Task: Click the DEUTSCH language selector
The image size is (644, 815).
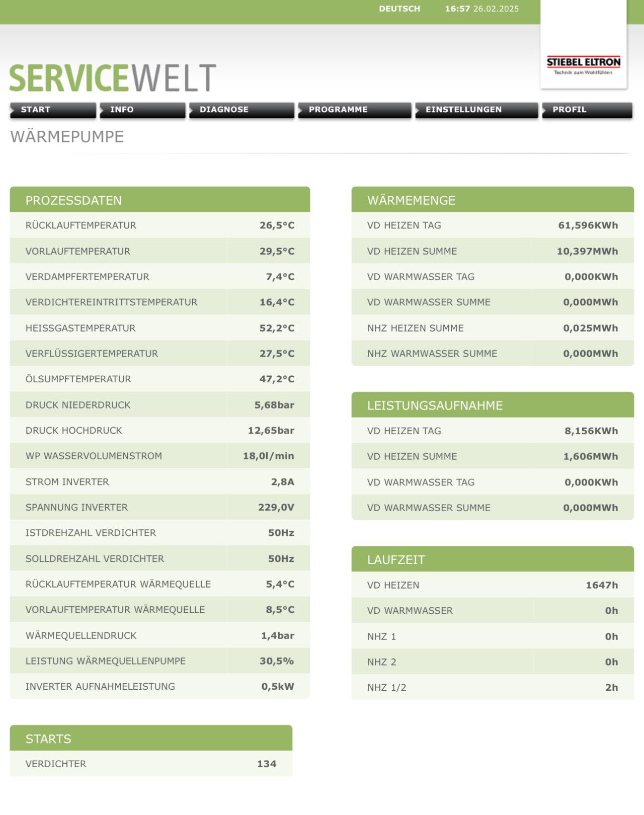Action: [x=399, y=9]
